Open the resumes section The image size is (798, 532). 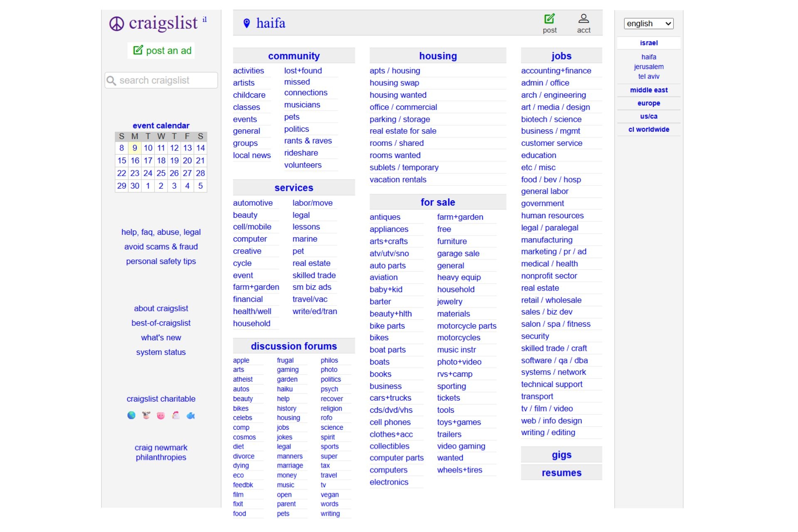point(561,473)
